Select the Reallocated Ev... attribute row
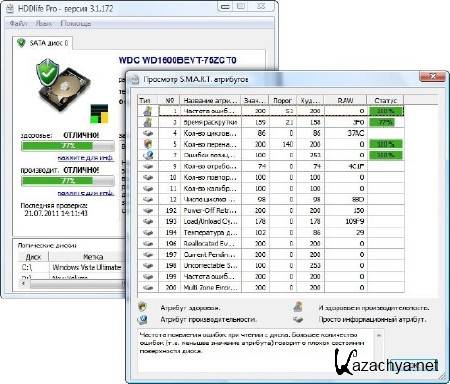 (x=271, y=243)
